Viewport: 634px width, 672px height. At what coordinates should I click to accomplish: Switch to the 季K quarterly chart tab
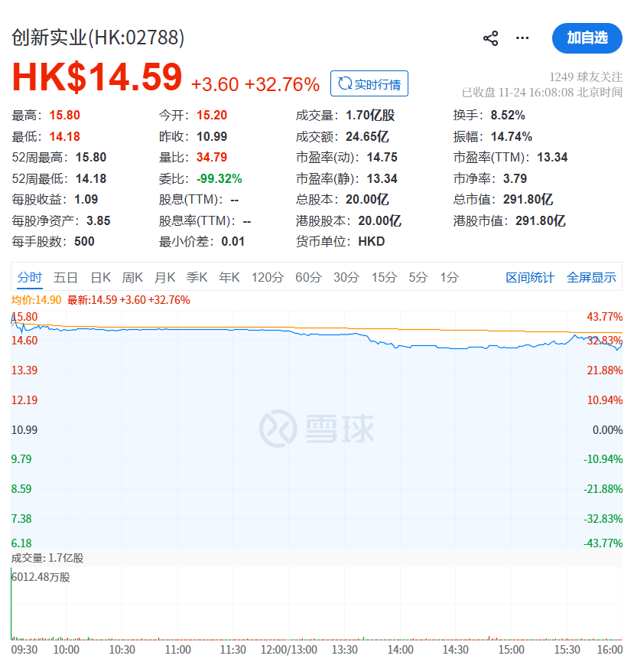197,277
